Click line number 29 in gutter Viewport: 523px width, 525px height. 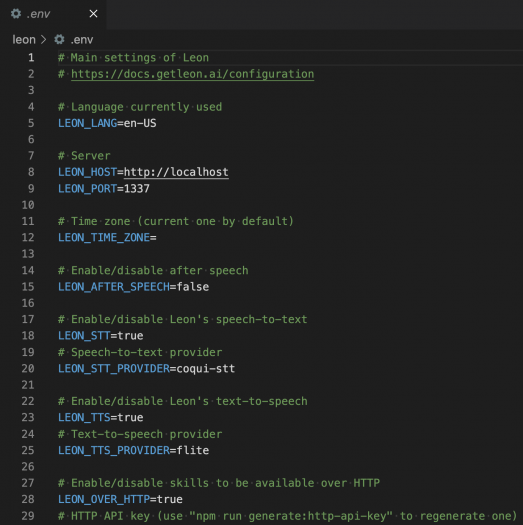pos(28,516)
